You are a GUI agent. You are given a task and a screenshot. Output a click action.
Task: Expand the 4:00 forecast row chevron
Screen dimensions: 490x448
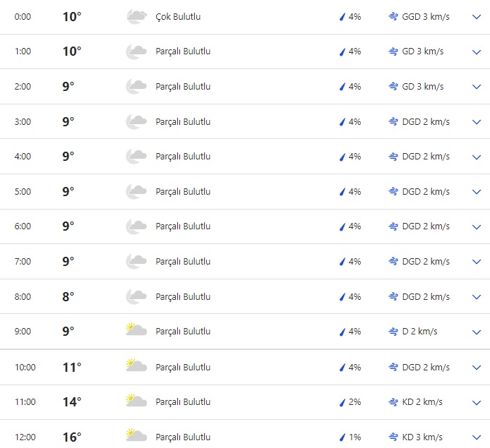coord(476,157)
